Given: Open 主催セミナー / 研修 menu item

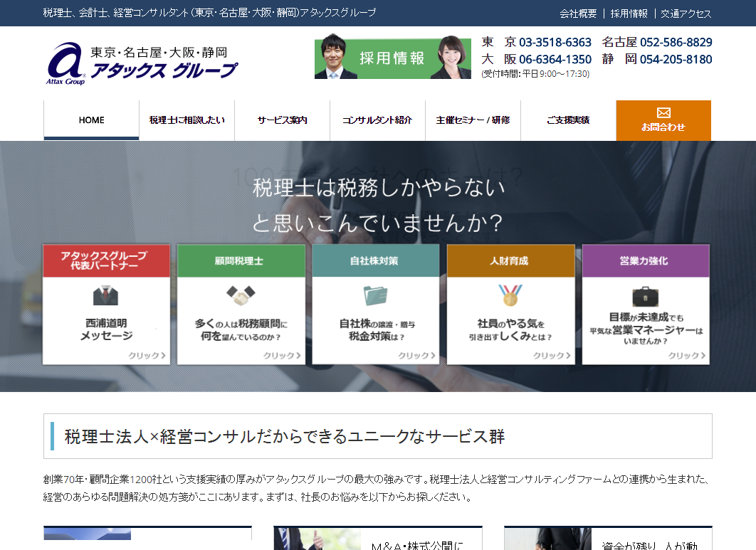Looking at the screenshot, I should pyautogui.click(x=473, y=120).
